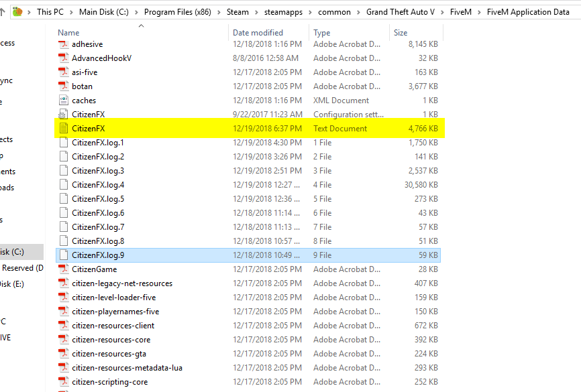
Task: Click the date 8/8/2016 12:58 AM
Action: 265,58
